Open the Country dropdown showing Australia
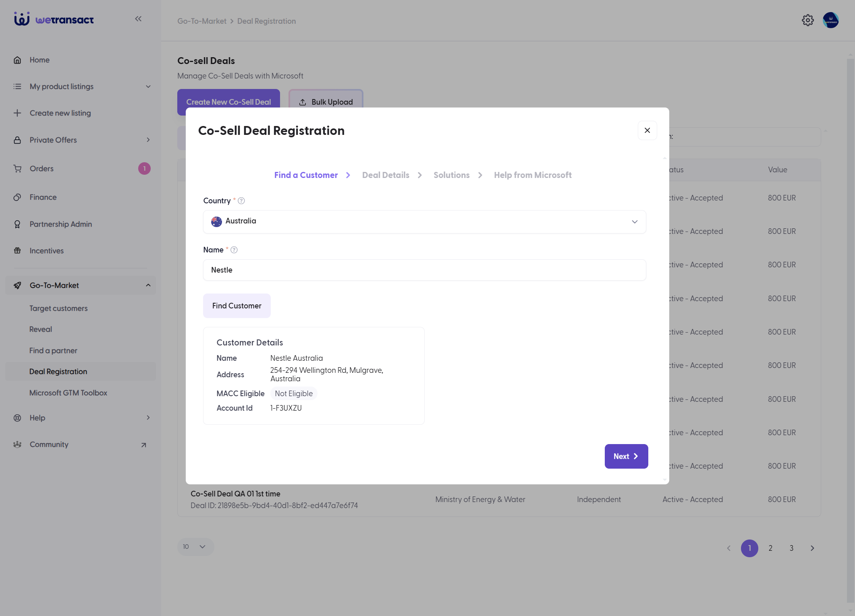Viewport: 855px width, 616px height. 424,222
